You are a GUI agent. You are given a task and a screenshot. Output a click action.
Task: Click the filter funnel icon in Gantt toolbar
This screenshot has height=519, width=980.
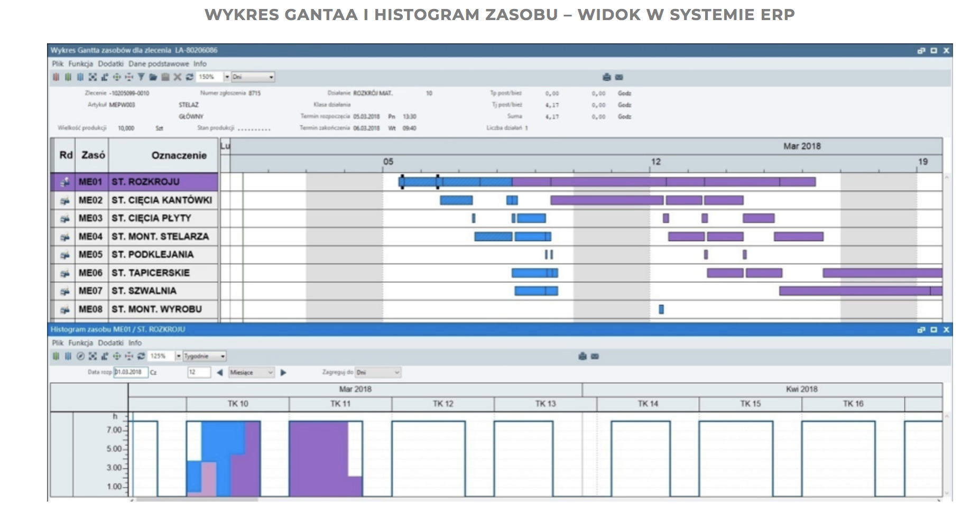click(x=141, y=77)
